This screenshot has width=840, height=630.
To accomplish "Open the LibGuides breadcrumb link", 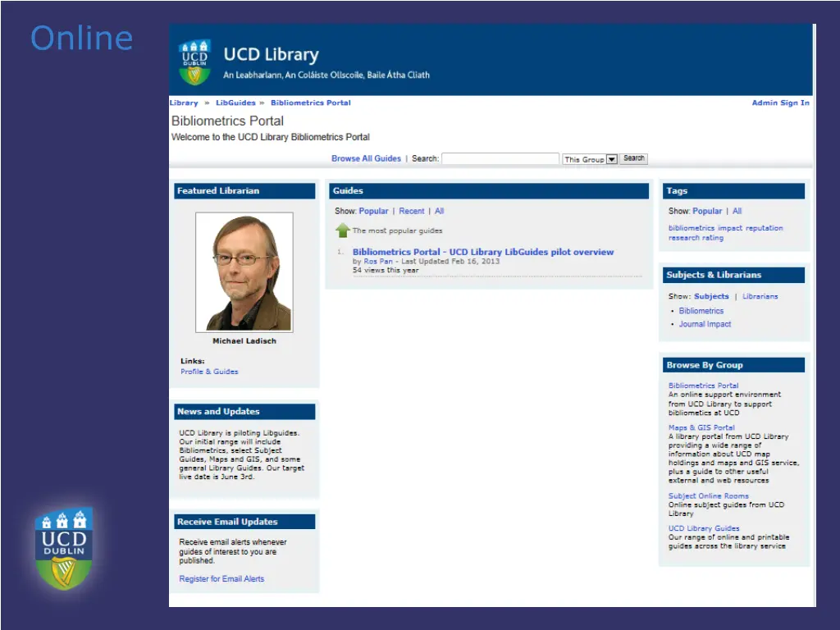I will (235, 103).
